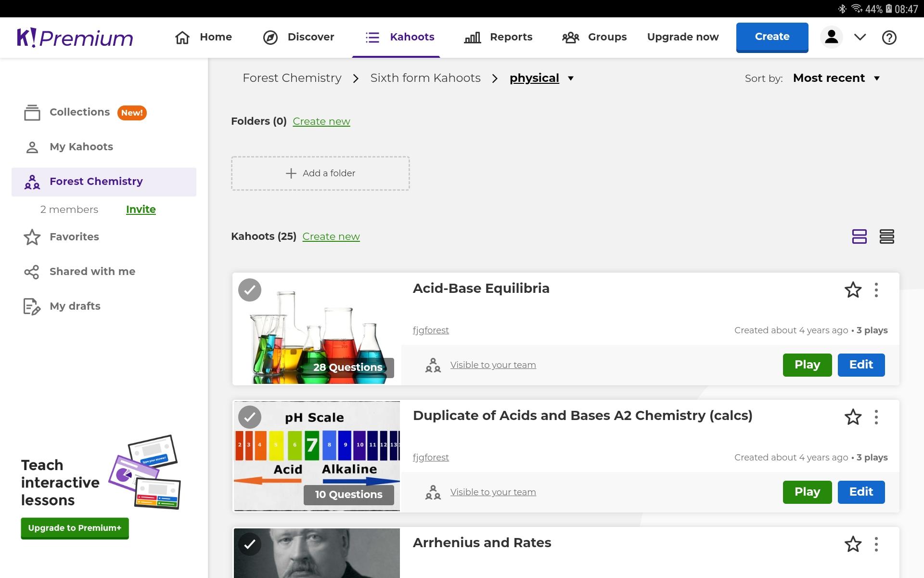The image size is (924, 578).
Task: Favorite Duplicate of Acids and Bases with star
Action: 853,417
